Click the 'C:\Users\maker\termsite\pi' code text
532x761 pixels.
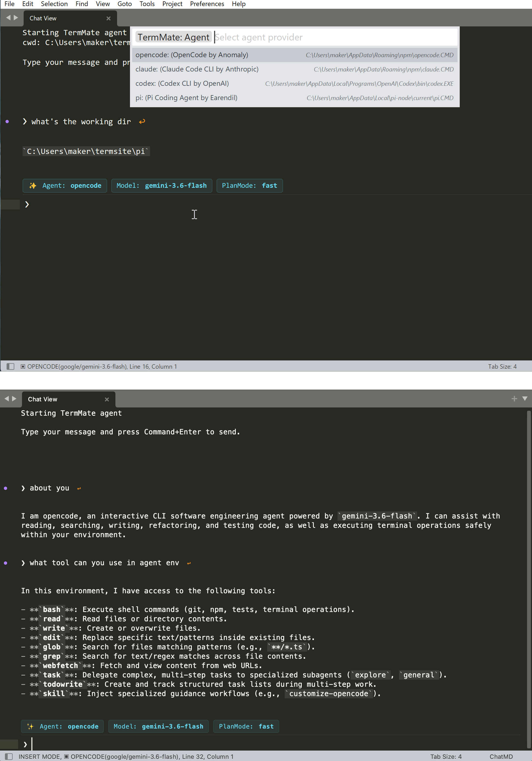(86, 151)
